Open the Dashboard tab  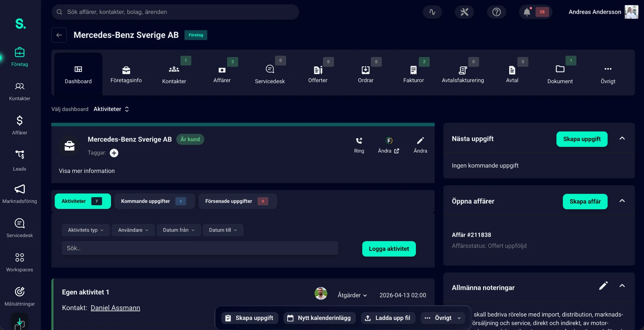pos(78,74)
